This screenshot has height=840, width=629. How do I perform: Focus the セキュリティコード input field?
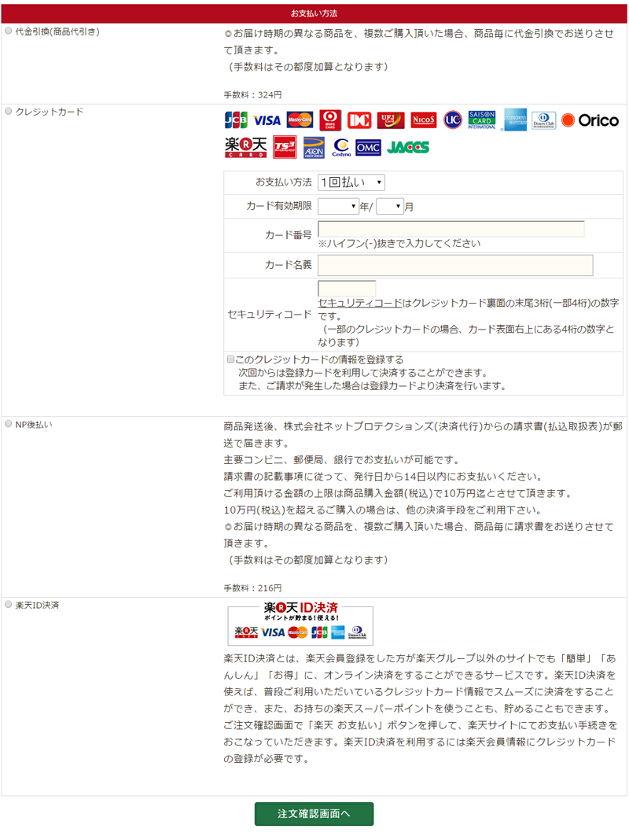[x=347, y=288]
